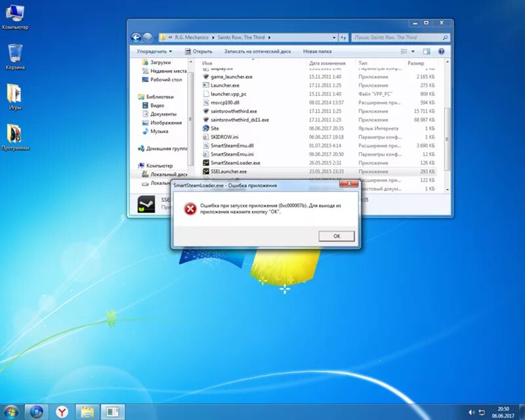Image resolution: width=525 pixels, height=420 pixels.
Task: Click taskbar volume speaker icon
Action: point(471,412)
